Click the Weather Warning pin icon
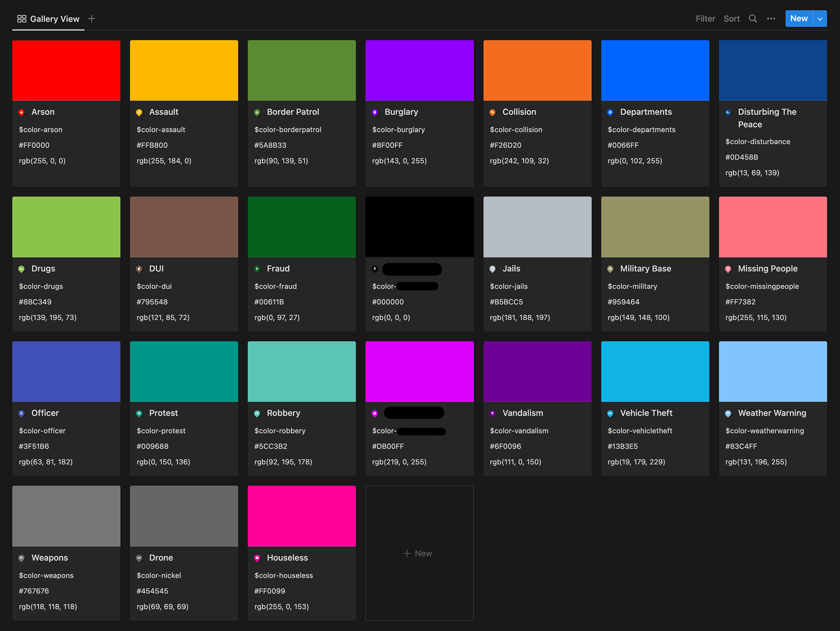The width and height of the screenshot is (840, 631). pos(728,414)
